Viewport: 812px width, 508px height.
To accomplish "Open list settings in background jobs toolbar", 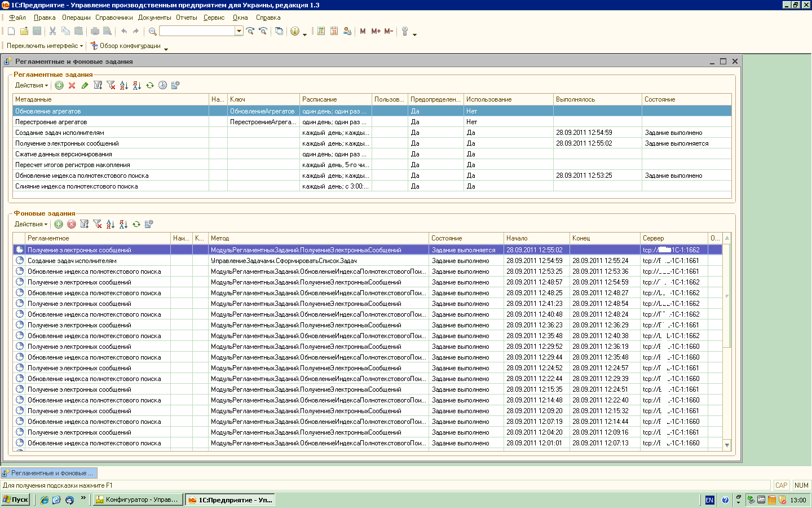I will (x=149, y=224).
